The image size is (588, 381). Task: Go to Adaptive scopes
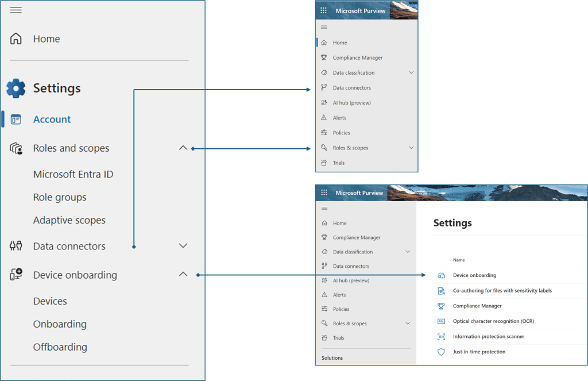click(69, 221)
